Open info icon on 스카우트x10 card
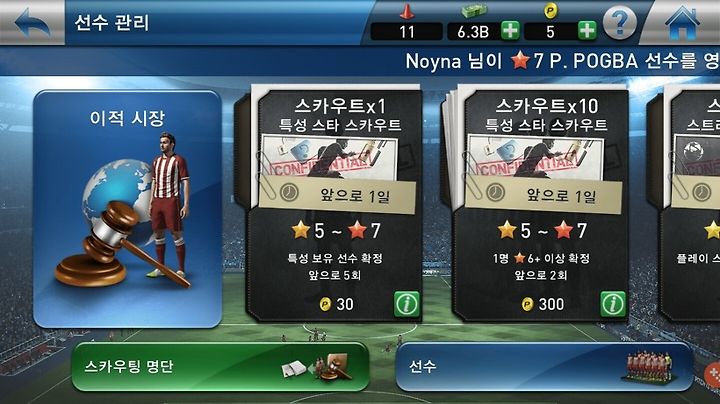 pyautogui.click(x=613, y=304)
